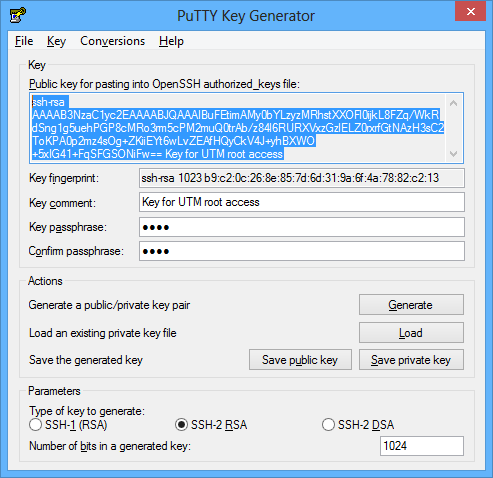The height and width of the screenshot is (478, 493).
Task: Click the Confirm passphrase field
Action: coord(302,251)
